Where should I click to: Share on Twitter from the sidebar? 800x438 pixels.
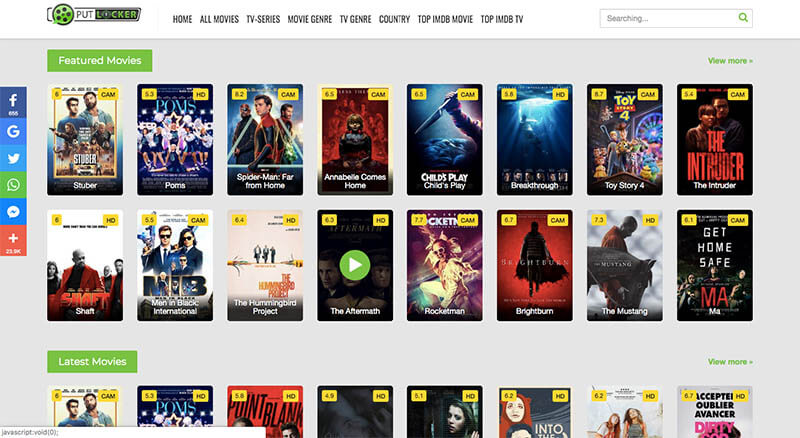[13, 158]
